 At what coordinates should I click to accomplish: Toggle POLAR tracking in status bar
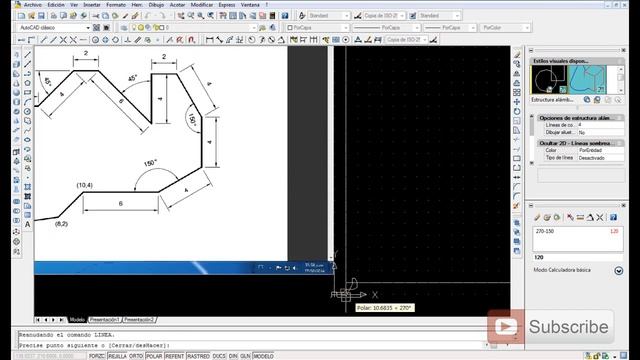pos(154,356)
